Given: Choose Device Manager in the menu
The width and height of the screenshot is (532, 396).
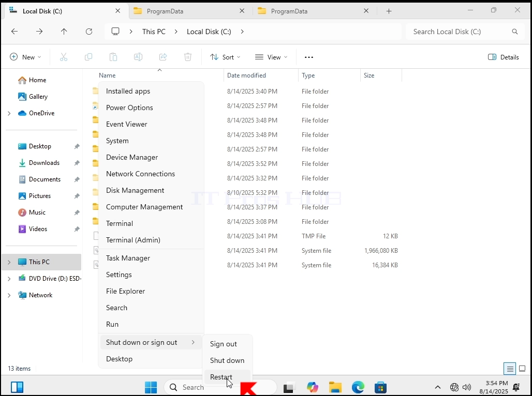Looking at the screenshot, I should coord(151,157).
